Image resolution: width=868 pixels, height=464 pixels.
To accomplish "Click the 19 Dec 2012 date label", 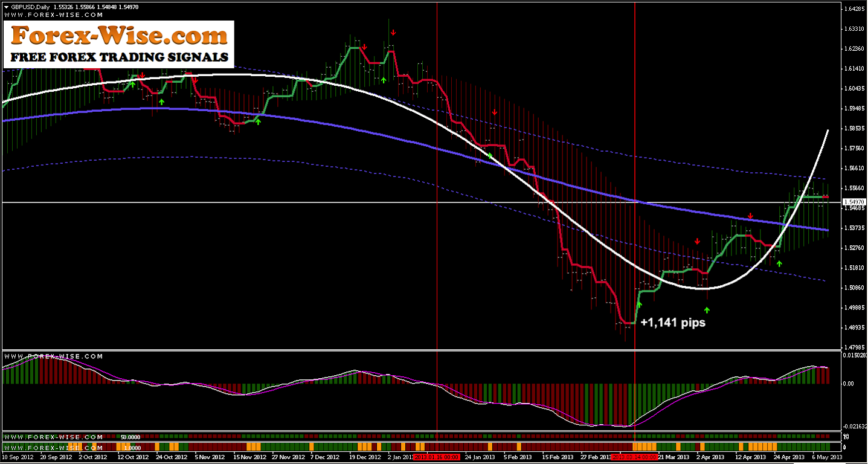I will tap(364, 457).
